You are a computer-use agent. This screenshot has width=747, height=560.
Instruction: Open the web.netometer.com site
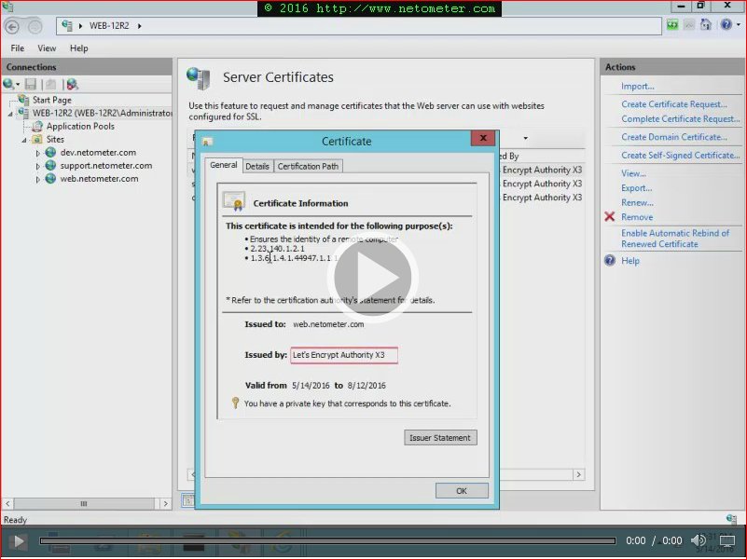coord(99,178)
